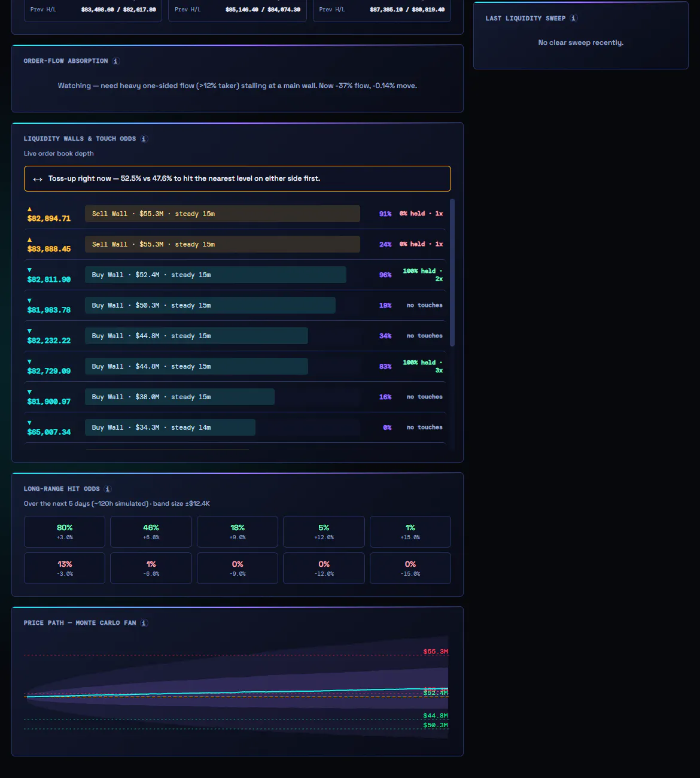Click the 91% touch odds value
The height and width of the screenshot is (778, 700).
click(385, 214)
